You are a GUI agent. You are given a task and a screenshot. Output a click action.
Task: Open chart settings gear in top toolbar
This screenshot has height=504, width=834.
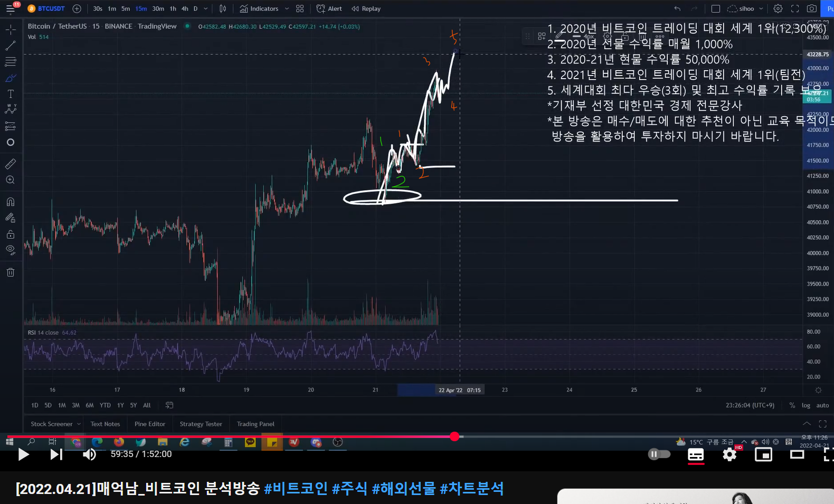click(778, 9)
